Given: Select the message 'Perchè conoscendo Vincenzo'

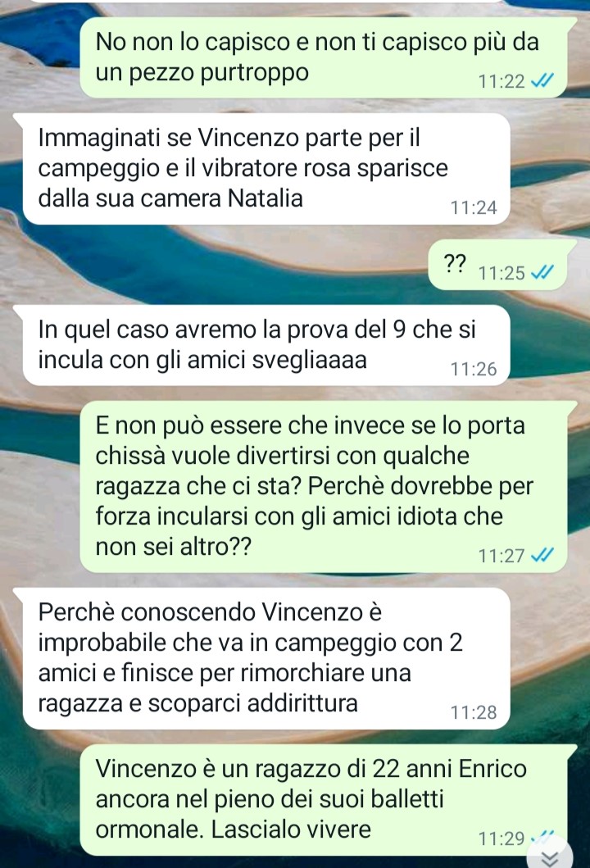Looking at the screenshot, I should 265,658.
